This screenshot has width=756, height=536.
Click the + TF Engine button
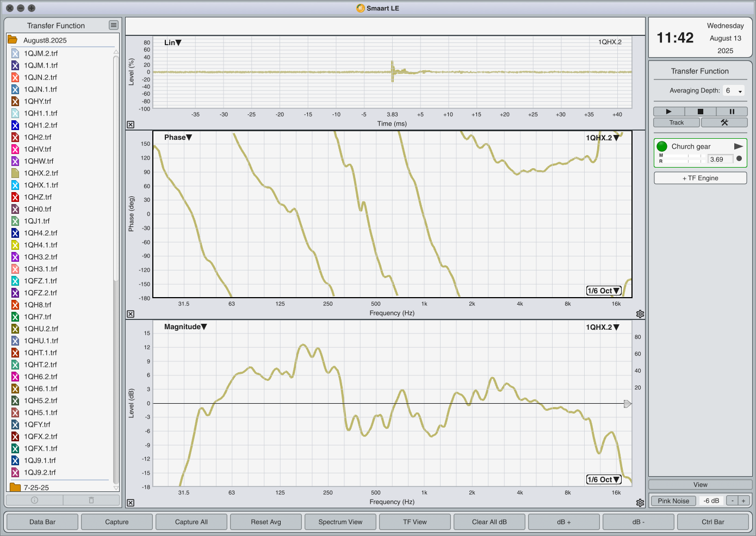point(701,178)
